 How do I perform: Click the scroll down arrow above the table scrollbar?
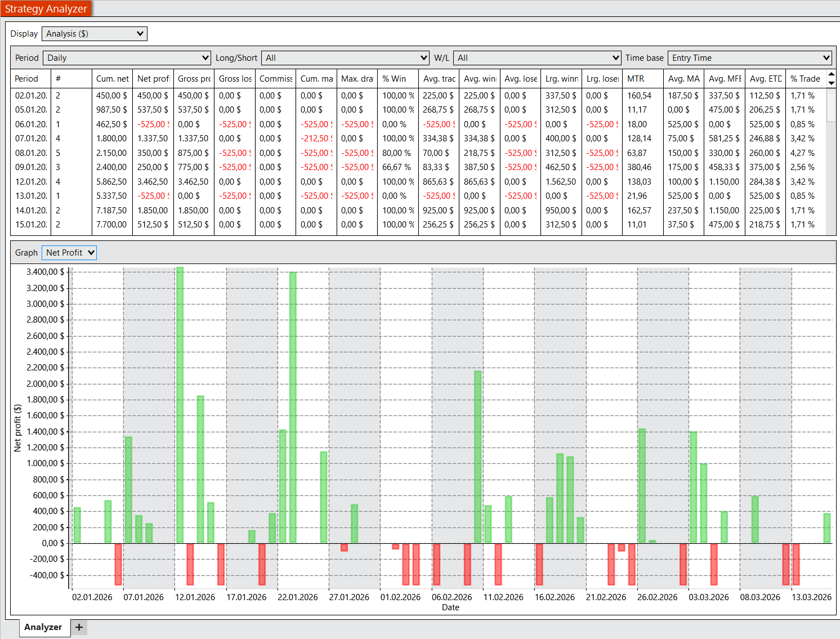click(x=831, y=83)
